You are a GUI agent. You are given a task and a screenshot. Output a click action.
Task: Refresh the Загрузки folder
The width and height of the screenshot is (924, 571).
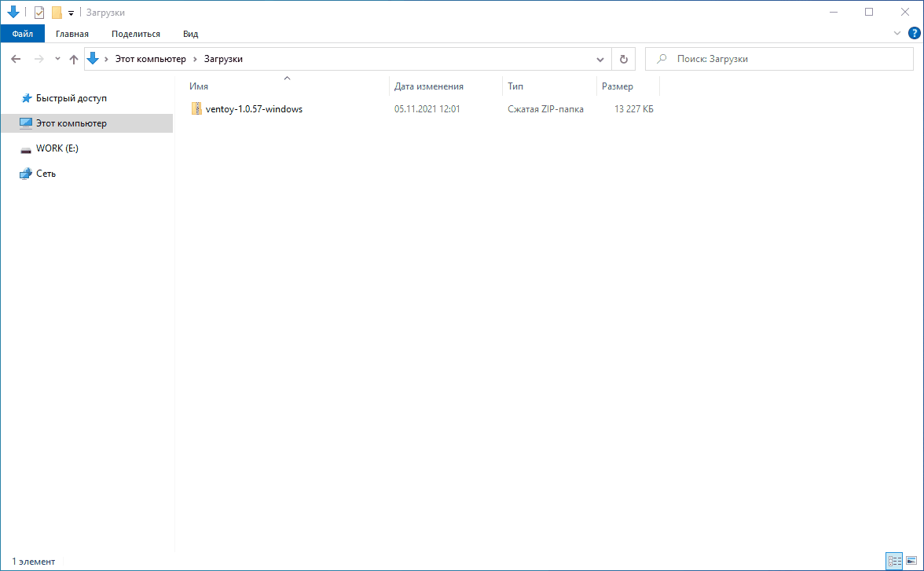(x=624, y=59)
